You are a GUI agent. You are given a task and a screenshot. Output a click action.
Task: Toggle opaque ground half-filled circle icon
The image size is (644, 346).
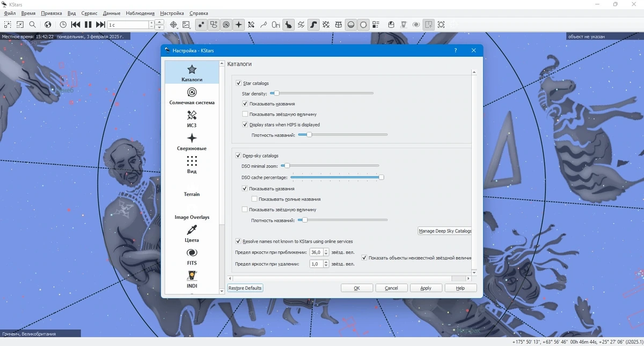coord(351,24)
